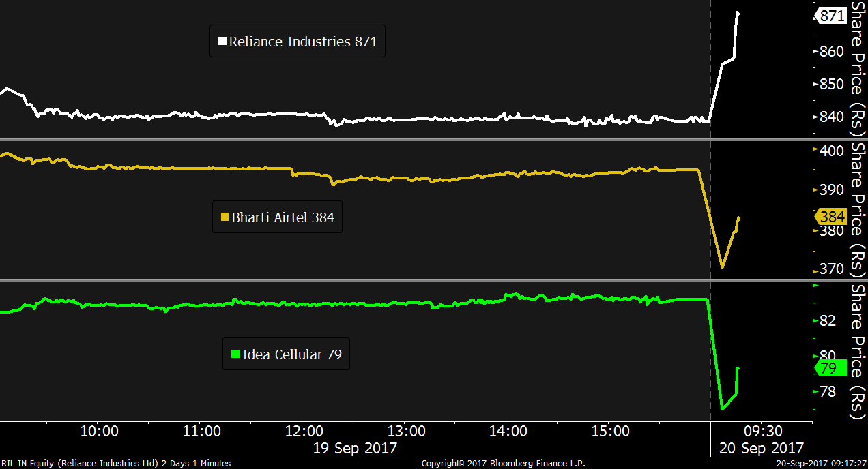Click the 860 tick on Reliance price axis
Viewport: 868px width, 469px height.
pos(832,52)
